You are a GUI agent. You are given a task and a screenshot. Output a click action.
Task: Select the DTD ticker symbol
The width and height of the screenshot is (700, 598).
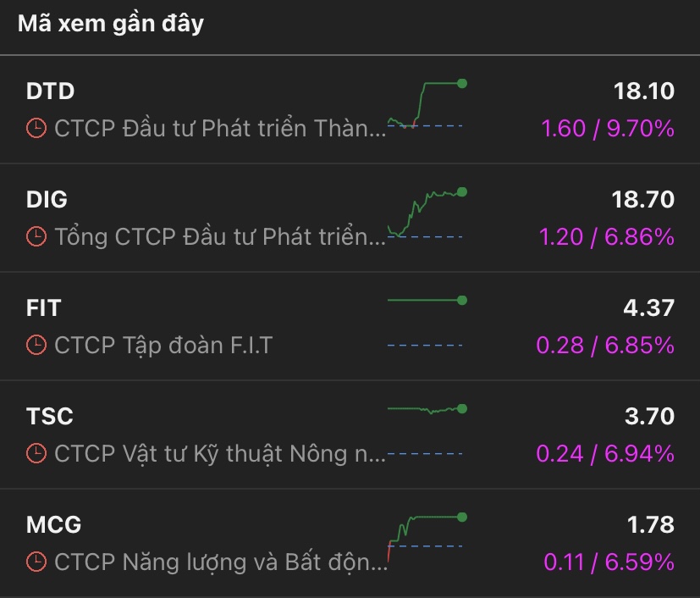(51, 91)
